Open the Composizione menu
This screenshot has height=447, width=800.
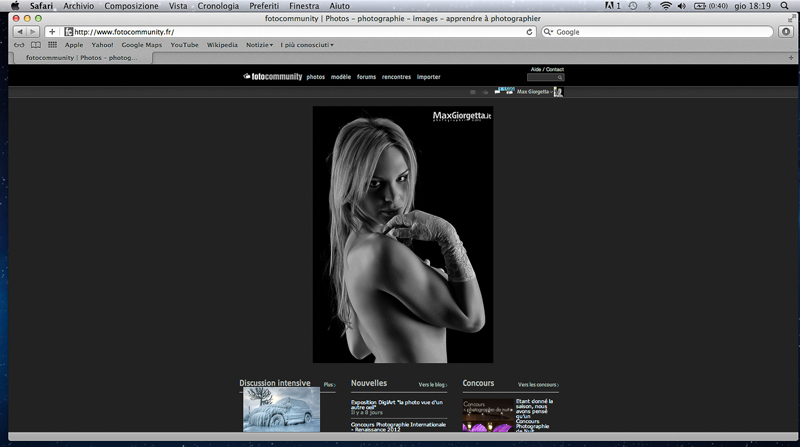(131, 6)
